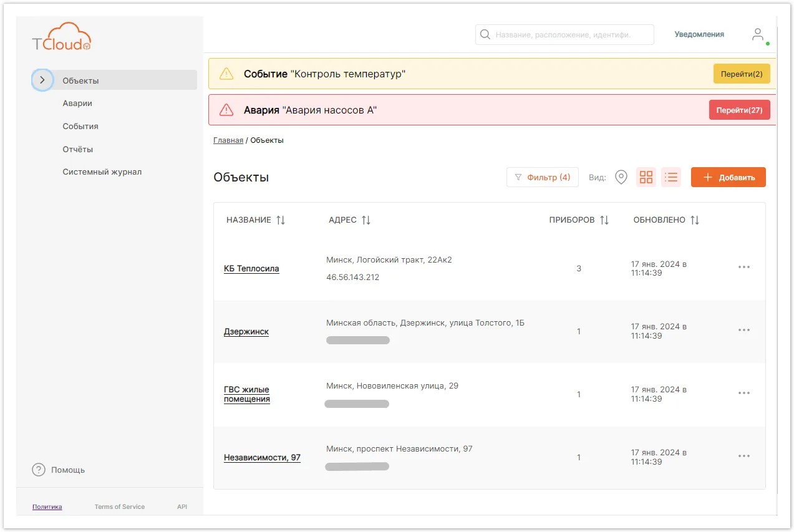The height and width of the screenshot is (532, 794).
Task: Click the TCloud logo
Action: 62,37
